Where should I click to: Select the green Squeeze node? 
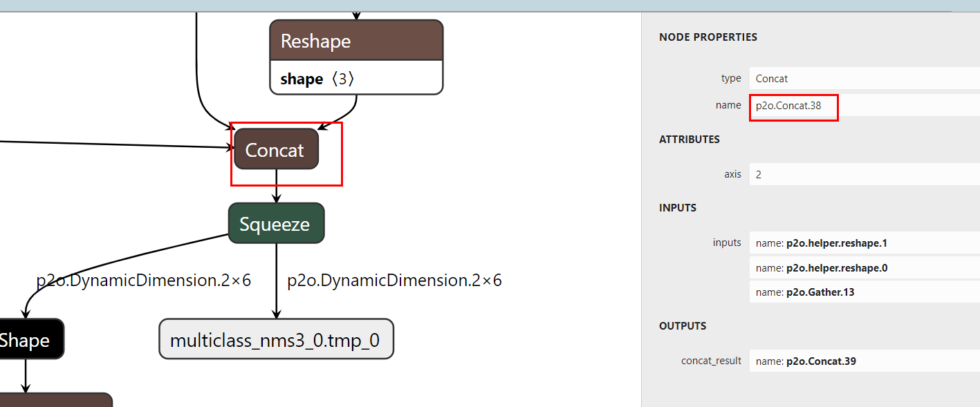point(276,224)
